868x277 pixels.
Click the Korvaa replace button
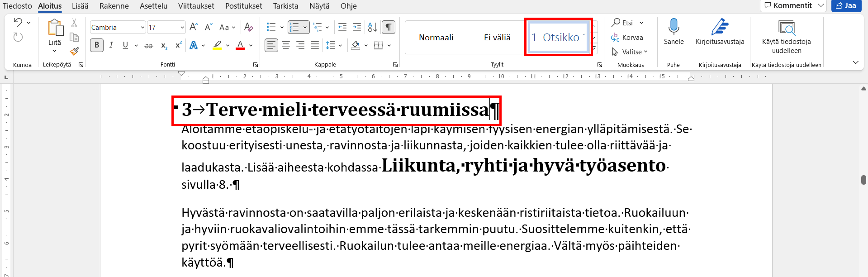pyautogui.click(x=627, y=37)
